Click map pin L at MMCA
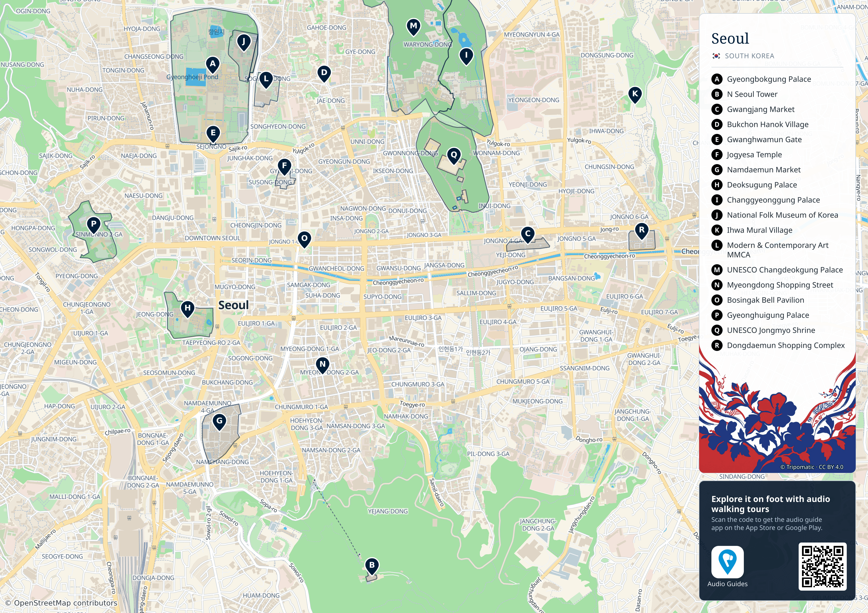The image size is (868, 613). pos(266,80)
